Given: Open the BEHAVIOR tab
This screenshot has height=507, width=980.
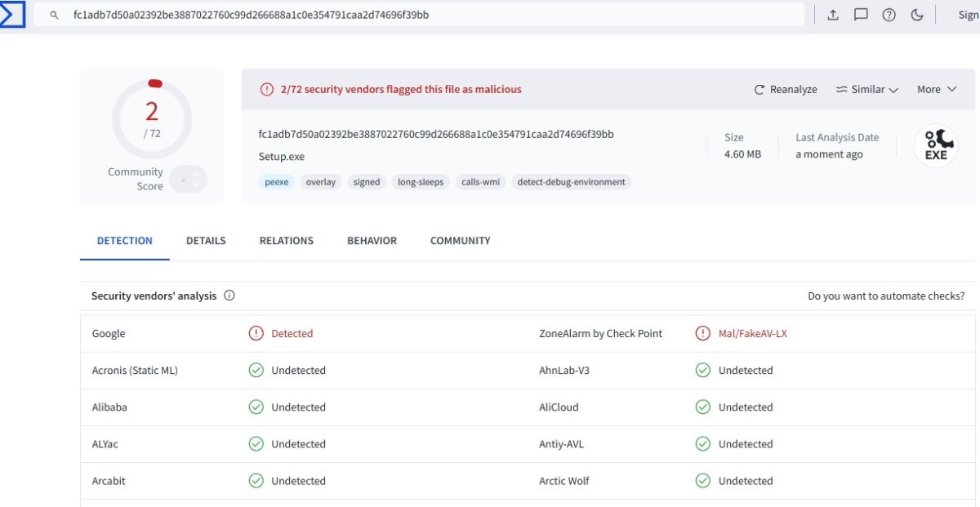Looking at the screenshot, I should (372, 241).
